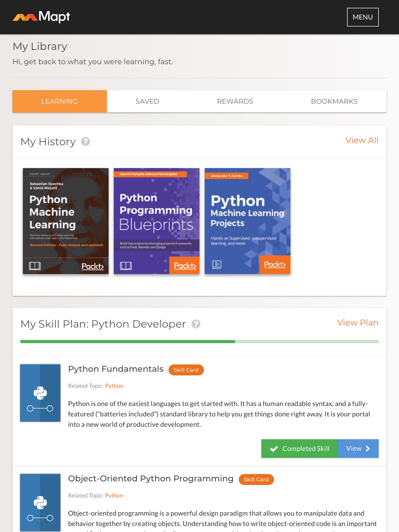This screenshot has height=532, width=399.
Task: Open the View Plan link
Action: [358, 323]
